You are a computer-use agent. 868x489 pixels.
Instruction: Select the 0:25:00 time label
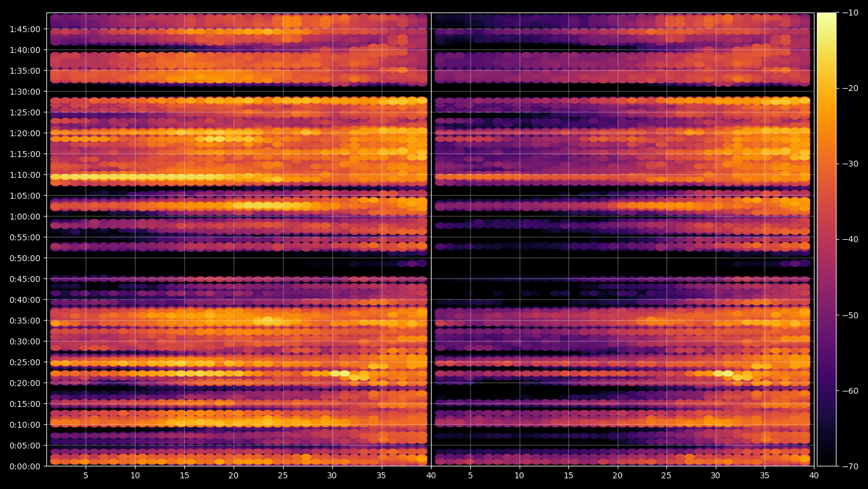click(25, 362)
